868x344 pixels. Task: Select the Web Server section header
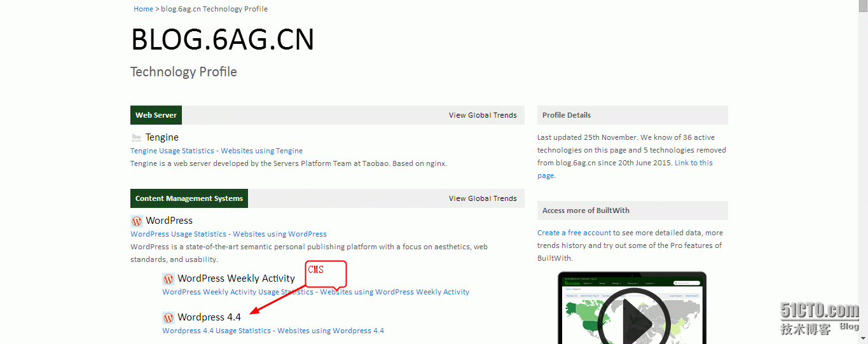click(156, 115)
